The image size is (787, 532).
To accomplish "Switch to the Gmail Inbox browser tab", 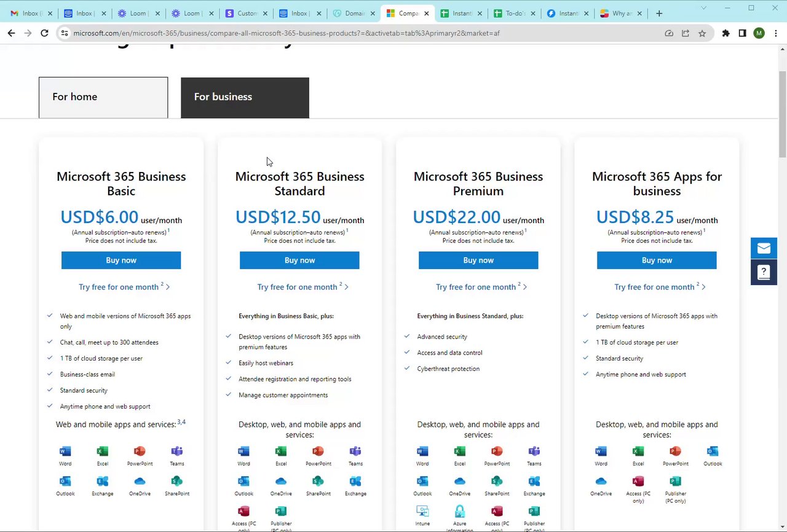I will coord(31,13).
